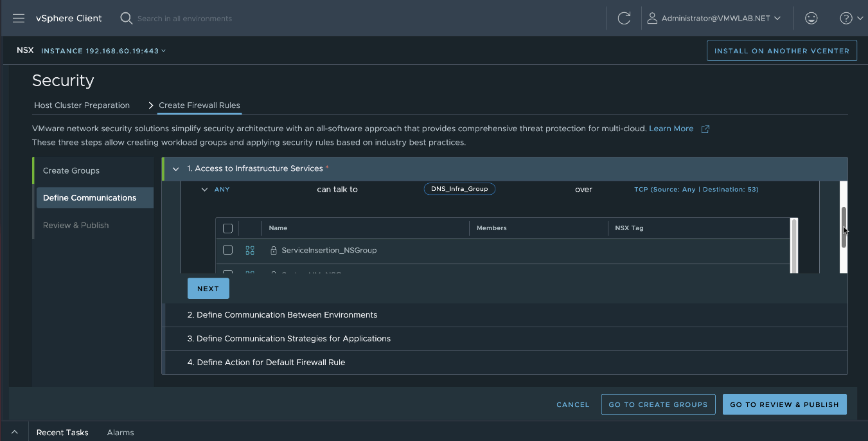Click the Learn More external link icon
868x441 pixels.
click(x=705, y=129)
